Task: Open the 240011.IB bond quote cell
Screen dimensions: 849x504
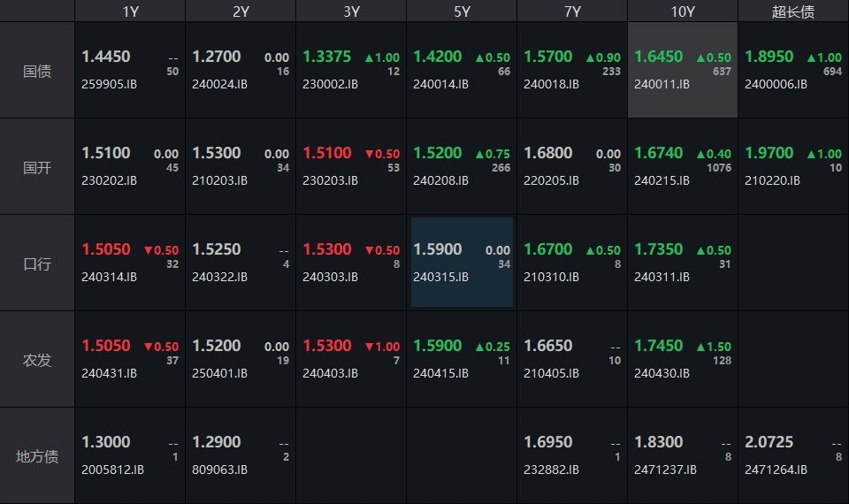Action: point(683,70)
